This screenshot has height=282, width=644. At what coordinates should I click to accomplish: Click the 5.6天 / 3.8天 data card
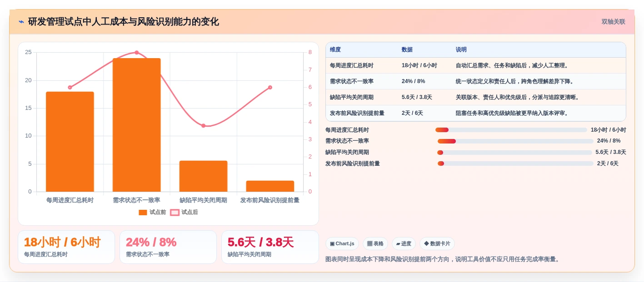[x=270, y=247]
